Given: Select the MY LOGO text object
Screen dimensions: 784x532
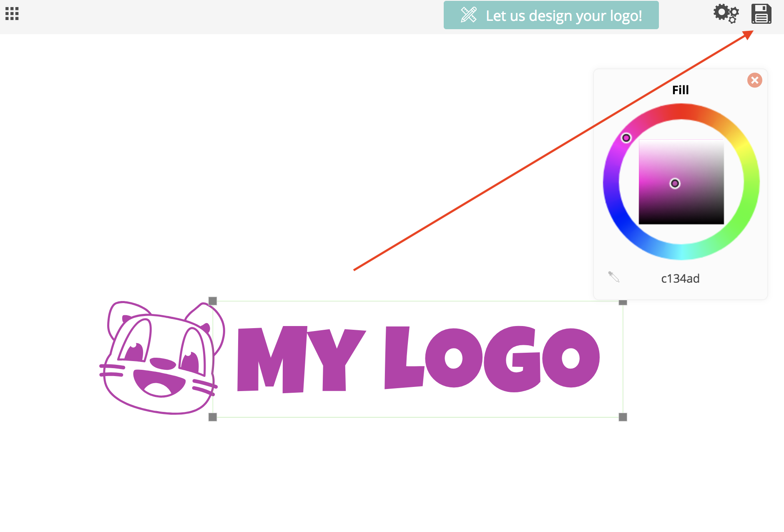Looking at the screenshot, I should 418,359.
